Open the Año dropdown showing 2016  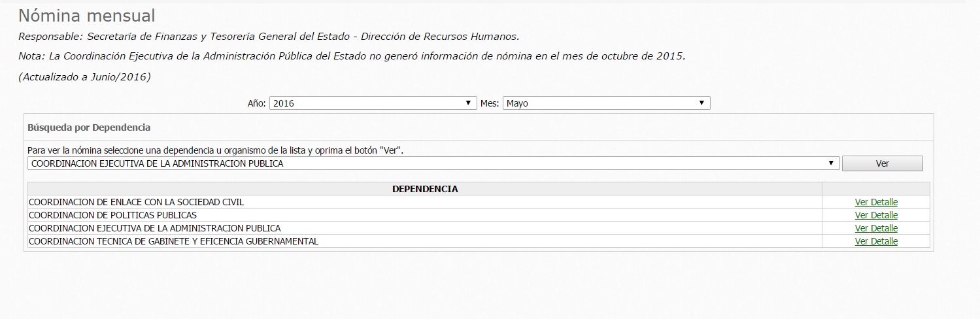pos(372,103)
